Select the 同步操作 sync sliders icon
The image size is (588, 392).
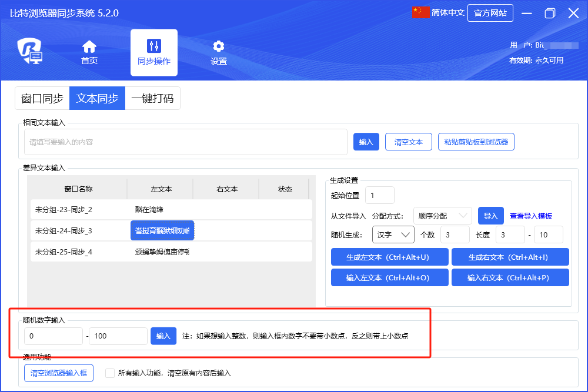click(x=154, y=46)
